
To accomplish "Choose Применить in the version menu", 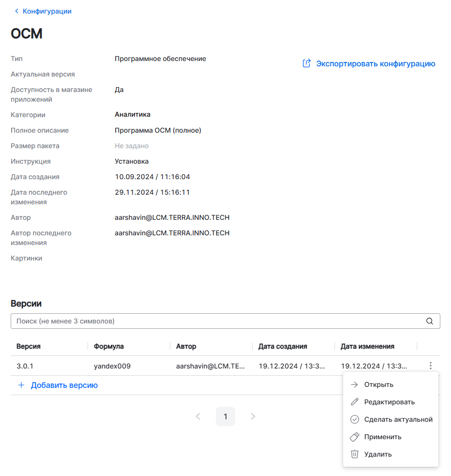I will [x=382, y=437].
